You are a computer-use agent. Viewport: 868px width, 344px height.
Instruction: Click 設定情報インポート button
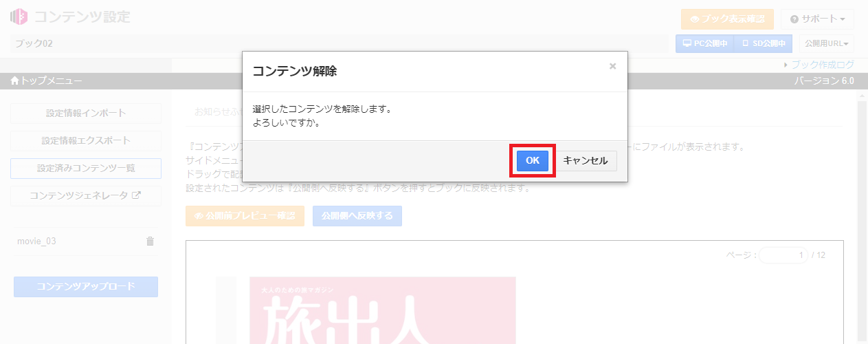[x=86, y=114]
